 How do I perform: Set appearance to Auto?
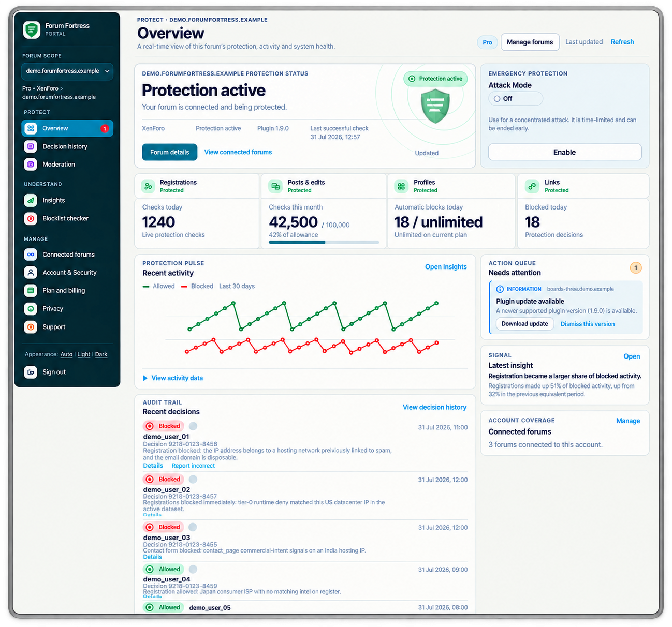[x=66, y=354]
